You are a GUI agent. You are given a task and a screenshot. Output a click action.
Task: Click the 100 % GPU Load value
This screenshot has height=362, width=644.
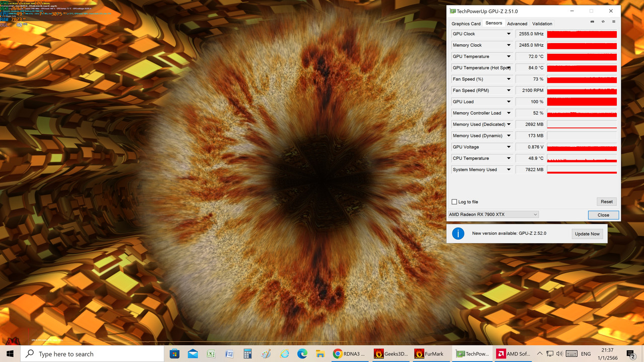point(530,102)
